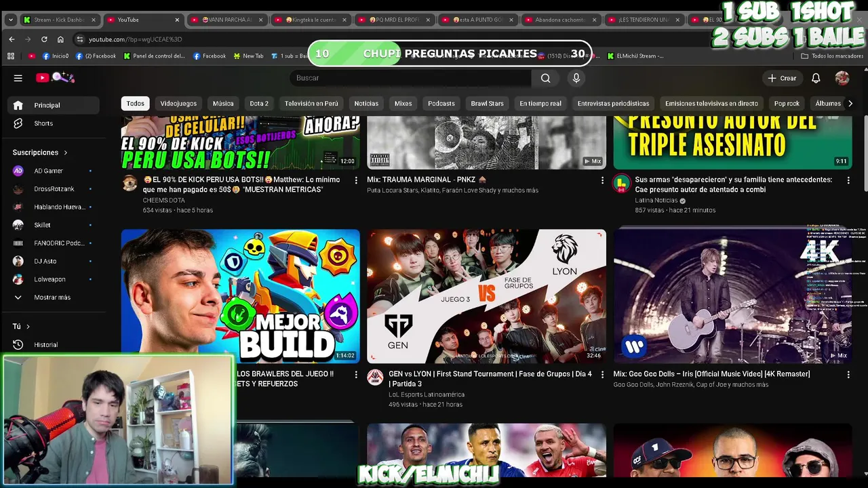Select the Todos filter chip

point(135,104)
